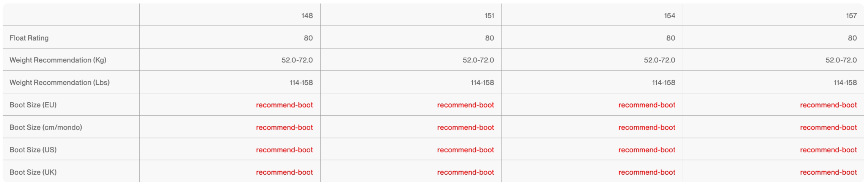Click the Float Rating value for size 151
Viewport: 868px width, 188px height.
(489, 38)
